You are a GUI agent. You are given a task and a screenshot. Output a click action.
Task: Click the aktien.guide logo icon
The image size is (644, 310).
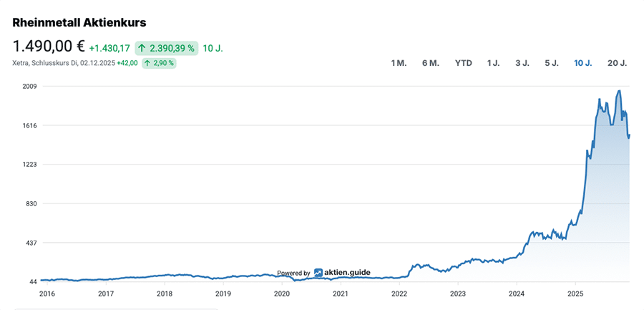point(318,273)
